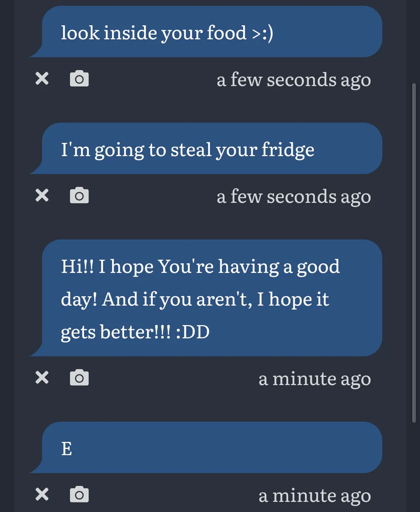Image resolution: width=420 pixels, height=512 pixels.
Task: Click 'a few seconds ago' under the food message
Action: (x=294, y=80)
